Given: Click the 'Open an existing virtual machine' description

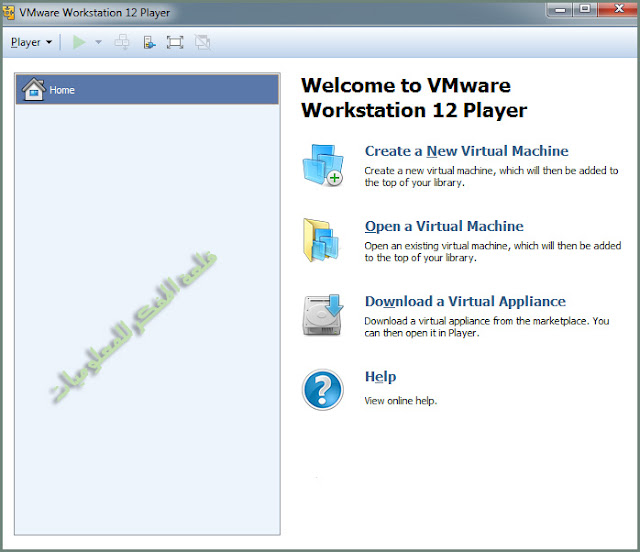Looking at the screenshot, I should (x=493, y=252).
